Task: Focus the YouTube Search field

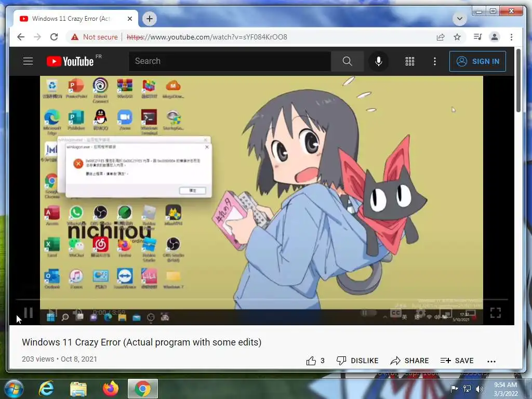Action: [230, 61]
